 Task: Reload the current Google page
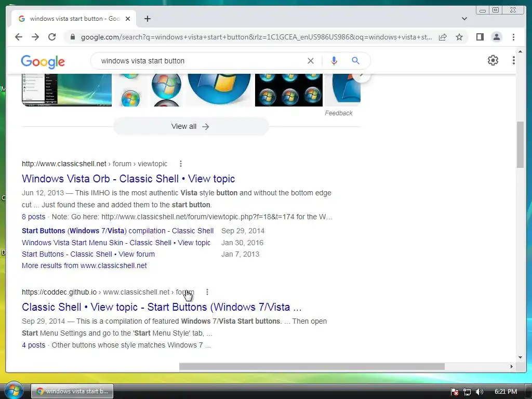click(x=52, y=37)
